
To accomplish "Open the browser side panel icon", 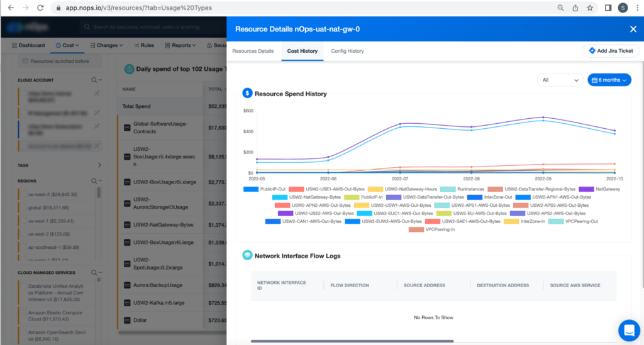I will coord(608,8).
